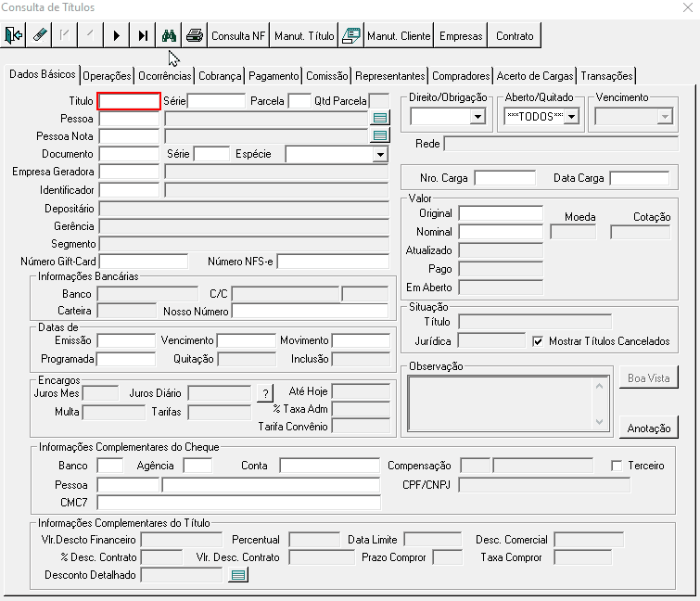Click the eraser clear-fields icon
Image resolution: width=700 pixels, height=601 pixels.
[39, 35]
